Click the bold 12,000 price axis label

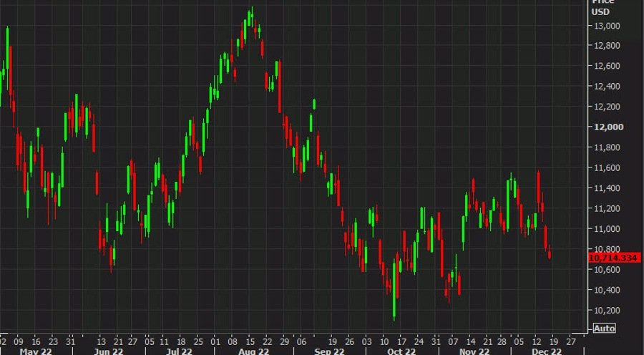[608, 127]
